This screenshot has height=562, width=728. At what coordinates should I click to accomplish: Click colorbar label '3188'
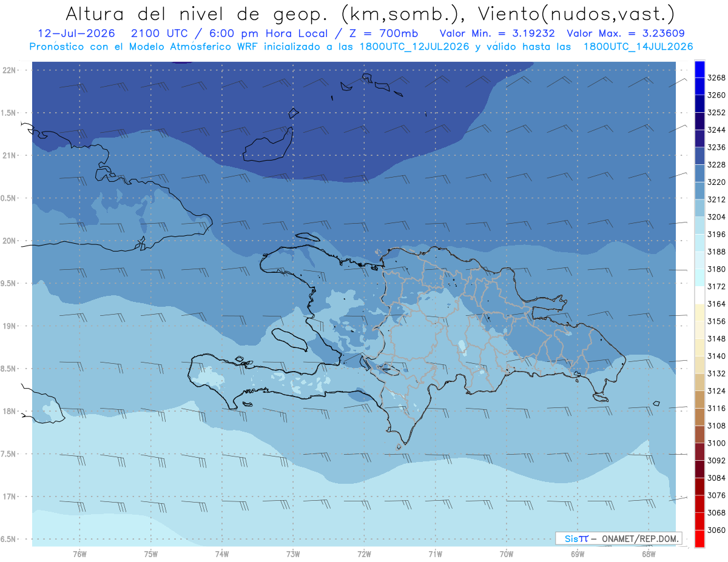click(x=716, y=252)
